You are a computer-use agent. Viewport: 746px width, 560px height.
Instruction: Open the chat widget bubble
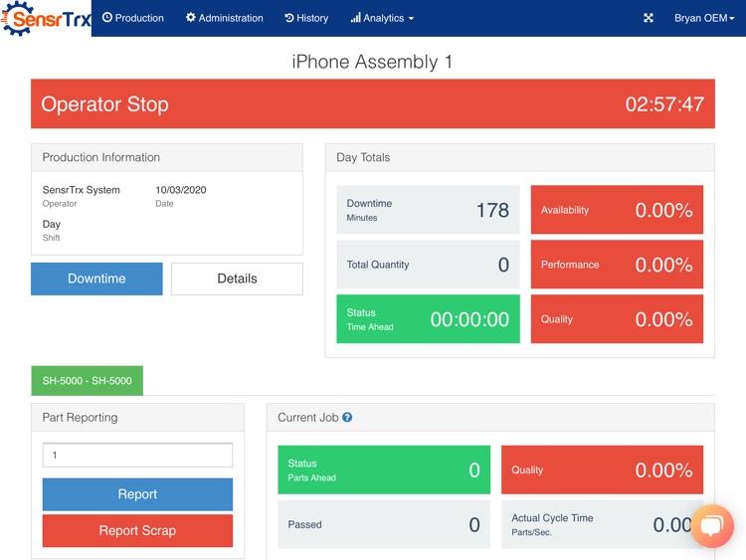[x=712, y=526]
